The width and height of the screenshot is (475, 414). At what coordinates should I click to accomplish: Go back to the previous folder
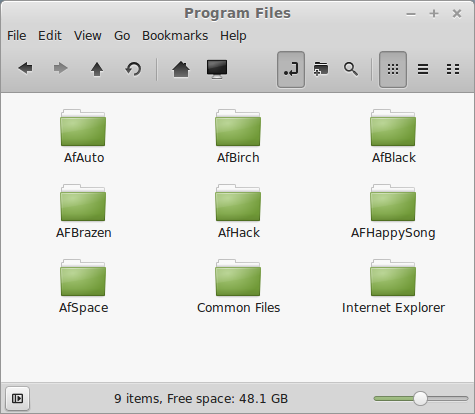click(25, 69)
